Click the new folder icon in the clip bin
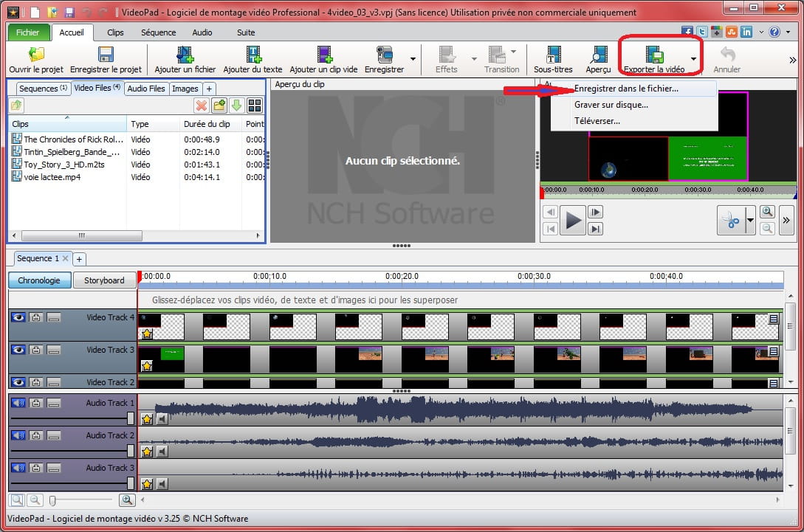 click(x=219, y=106)
